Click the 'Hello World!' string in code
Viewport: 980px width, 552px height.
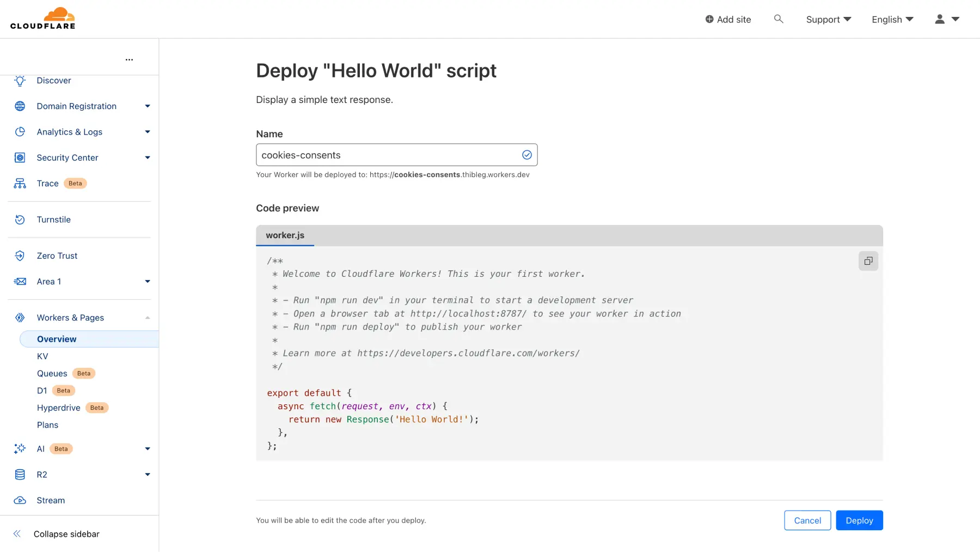tap(431, 420)
